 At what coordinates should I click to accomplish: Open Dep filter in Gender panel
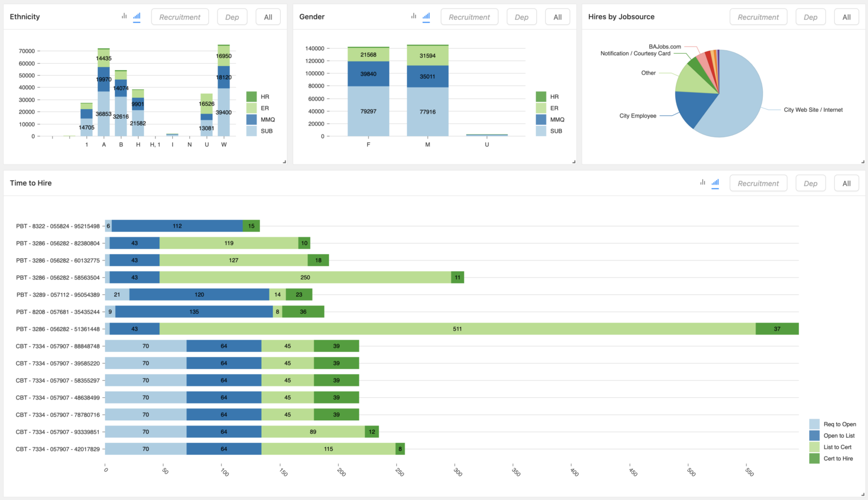point(522,17)
